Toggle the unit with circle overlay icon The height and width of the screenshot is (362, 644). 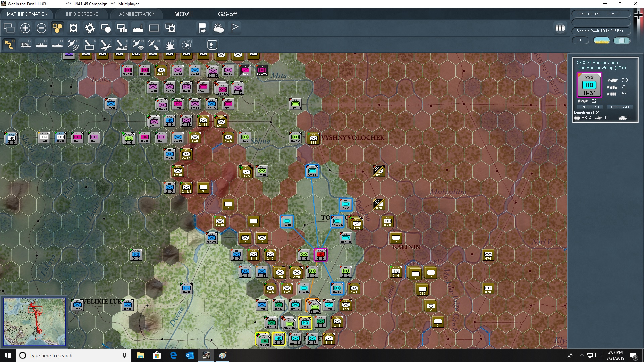point(106,28)
